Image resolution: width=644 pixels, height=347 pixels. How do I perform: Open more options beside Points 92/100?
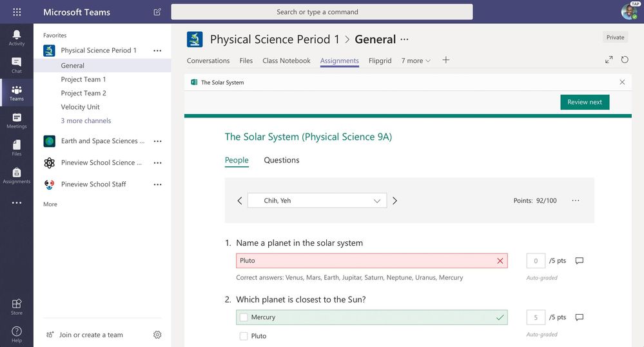tap(576, 201)
